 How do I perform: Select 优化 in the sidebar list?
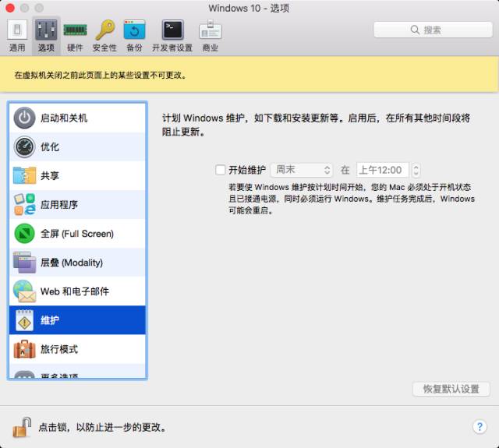(77, 147)
